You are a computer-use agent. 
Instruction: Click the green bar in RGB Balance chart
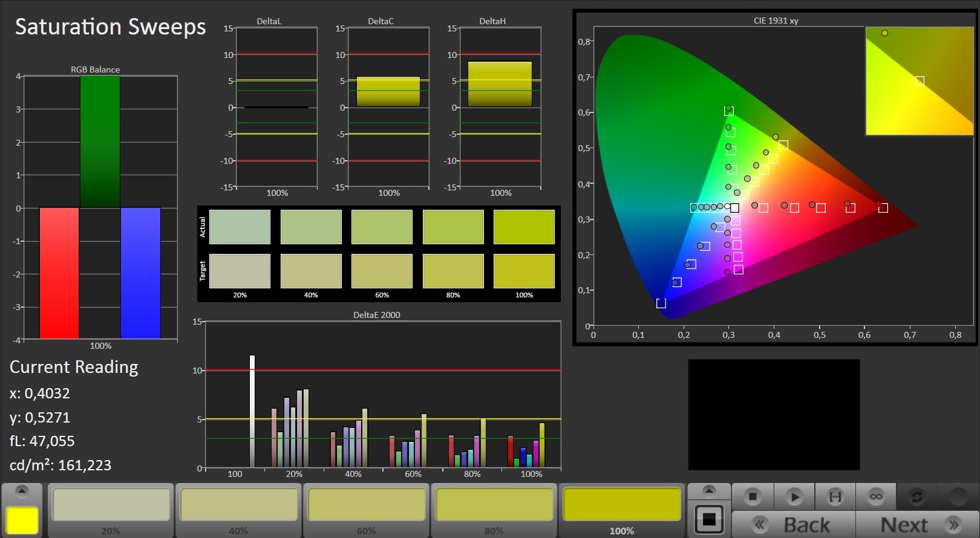[100, 141]
